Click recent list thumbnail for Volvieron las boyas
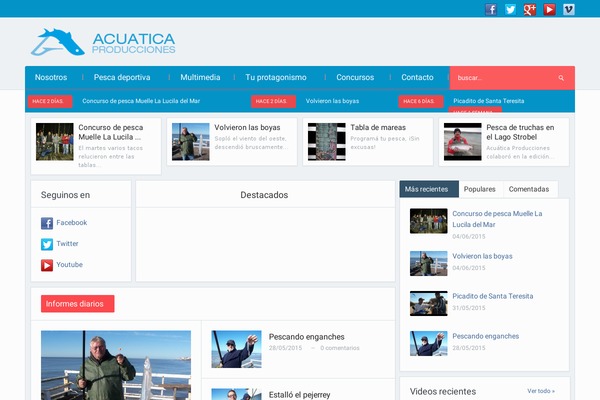This screenshot has height=400, width=600. [429, 263]
